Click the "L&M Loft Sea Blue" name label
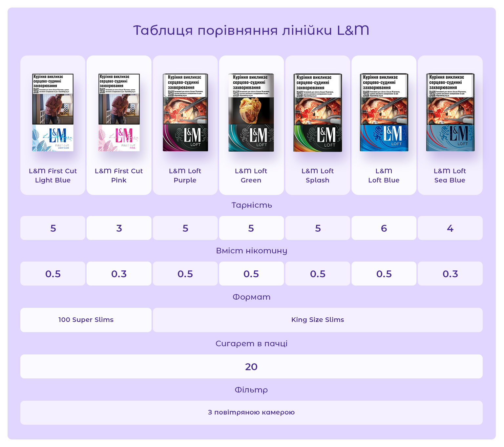 click(x=450, y=176)
